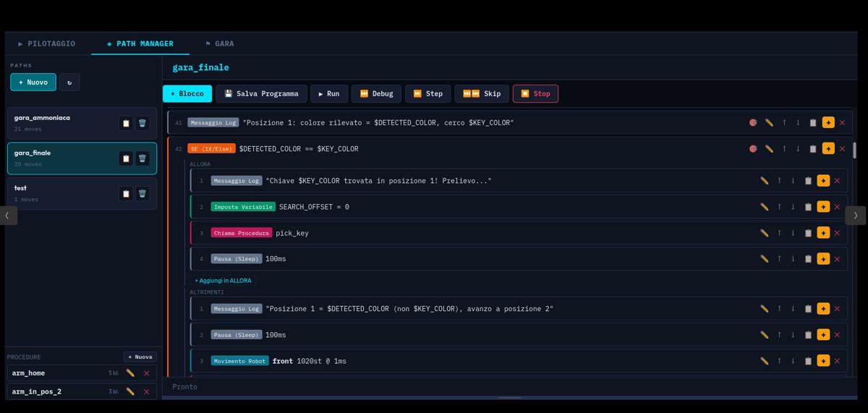The width and height of the screenshot is (868, 413).
Task: Add a new Blocco to the program
Action: tap(187, 94)
